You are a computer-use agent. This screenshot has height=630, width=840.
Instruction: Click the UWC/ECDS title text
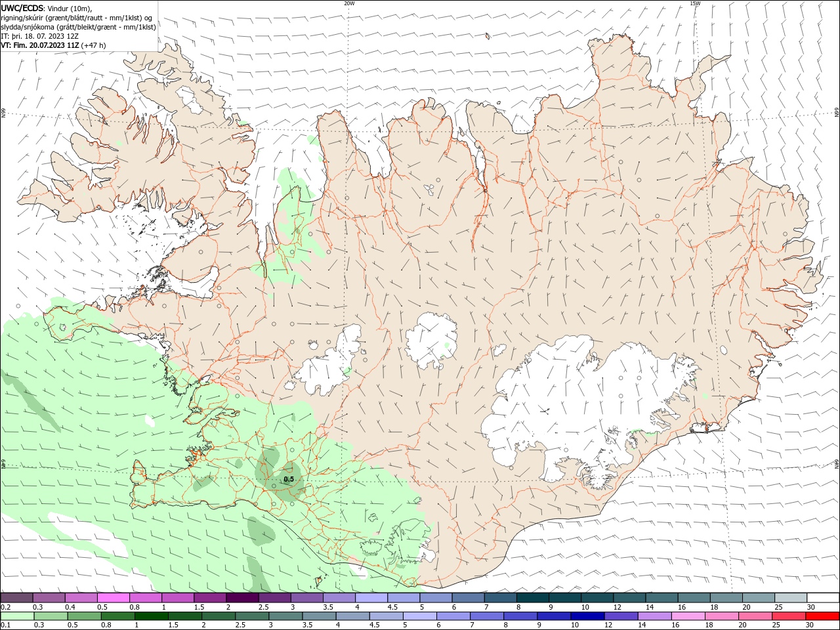pos(22,8)
